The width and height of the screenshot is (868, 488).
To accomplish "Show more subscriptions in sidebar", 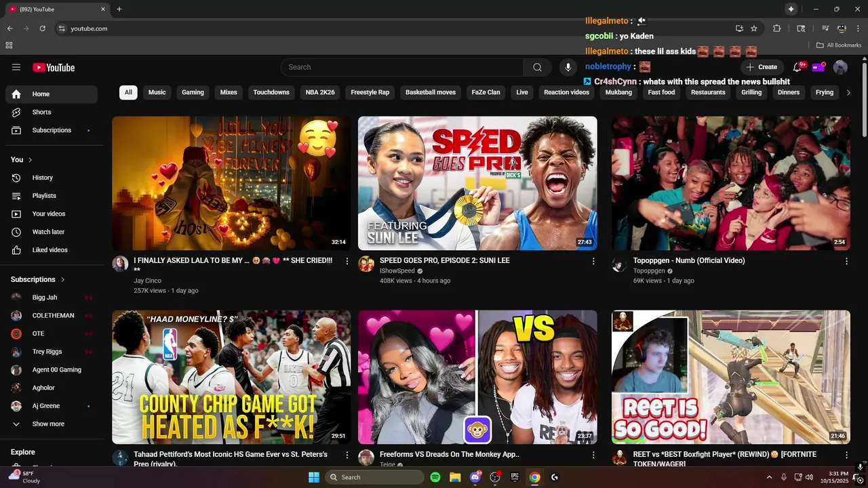I will 49,424.
